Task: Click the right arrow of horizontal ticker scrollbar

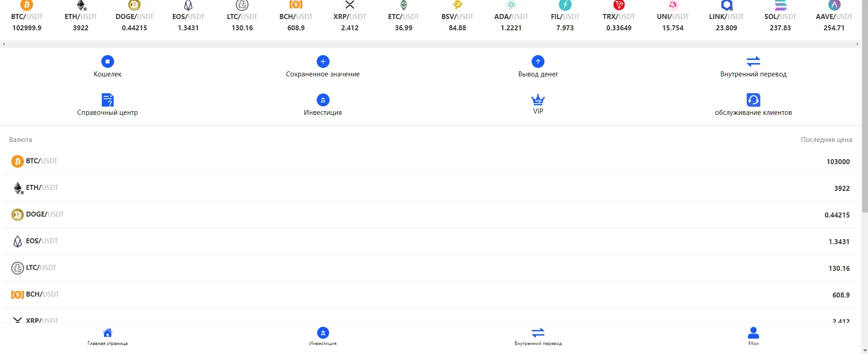Action: (857, 44)
